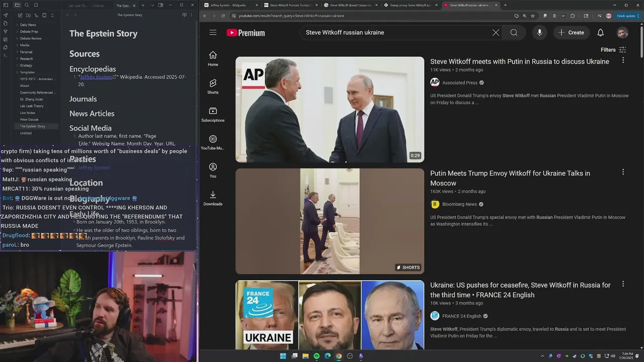
Task: Toggle Obsidian left sidebar
Action: click(x=6, y=5)
